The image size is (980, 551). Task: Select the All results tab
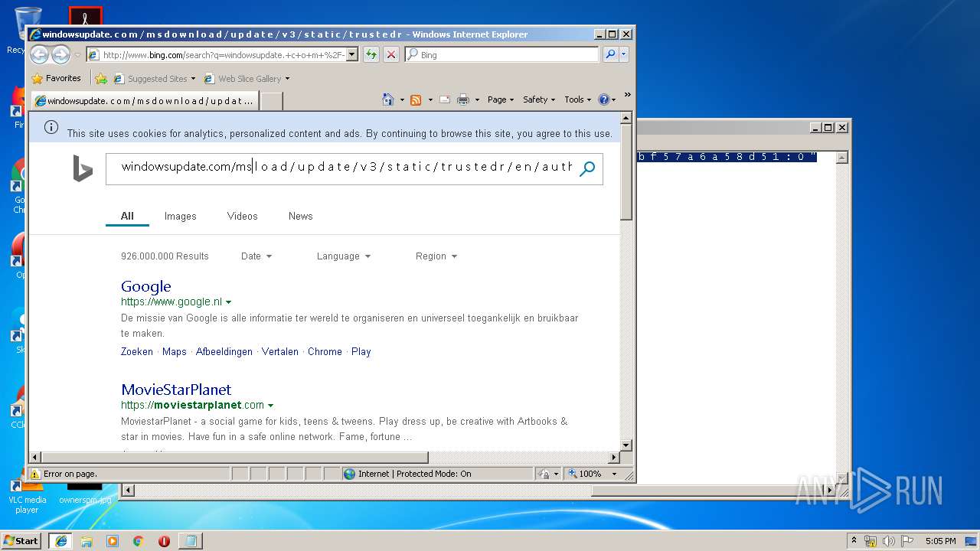click(127, 217)
